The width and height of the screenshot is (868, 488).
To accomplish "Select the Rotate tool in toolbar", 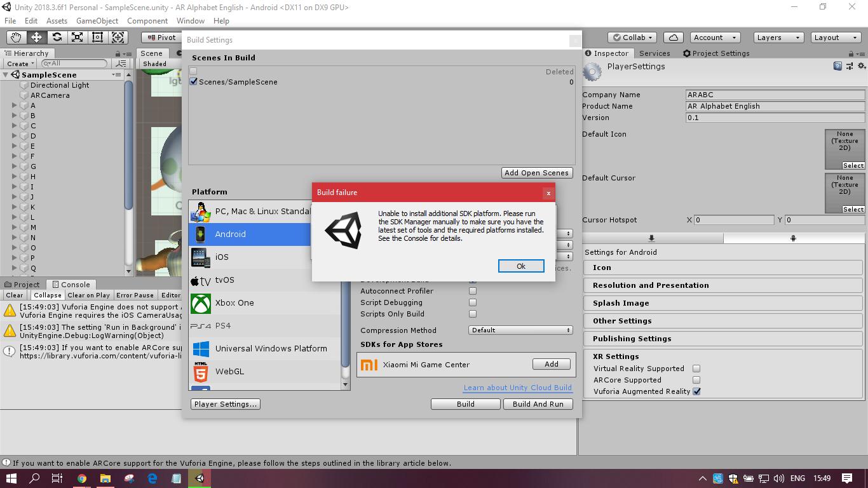I will point(57,37).
